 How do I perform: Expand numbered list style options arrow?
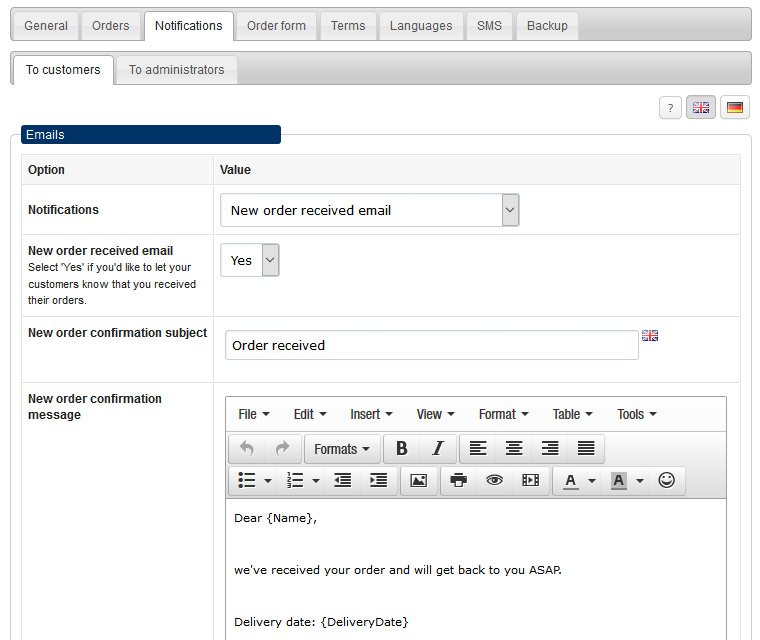[316, 481]
